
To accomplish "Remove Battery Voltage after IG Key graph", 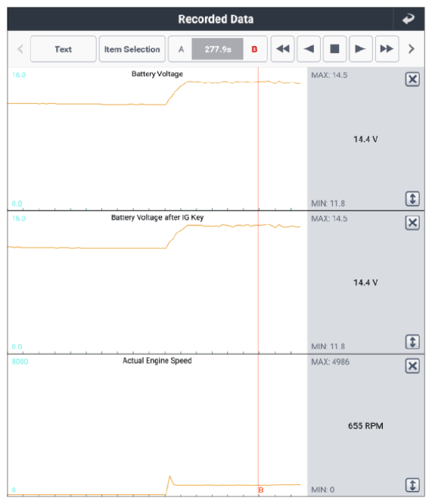I will pos(412,222).
